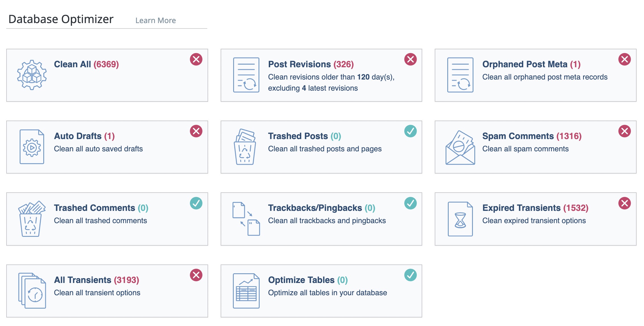
Task: Click the green checkmark on Optimize Tables
Action: (411, 275)
